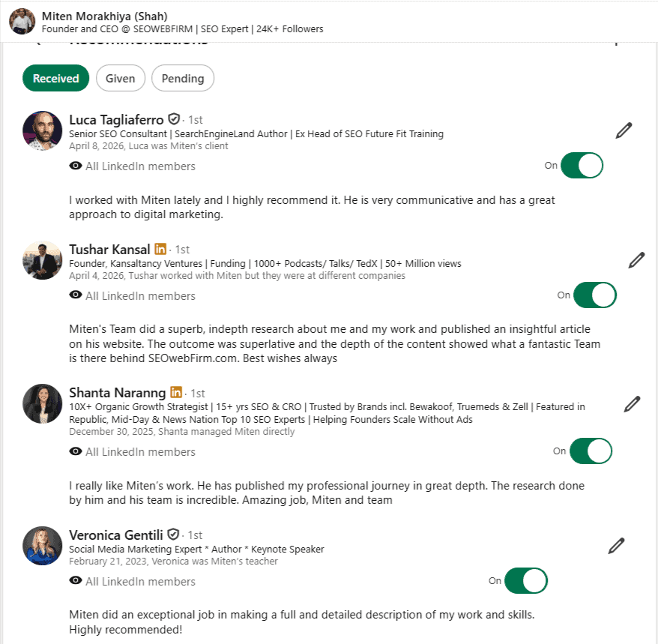Open Tushar Kansal's profile name link
Image resolution: width=658 pixels, height=644 pixels.
click(x=109, y=250)
